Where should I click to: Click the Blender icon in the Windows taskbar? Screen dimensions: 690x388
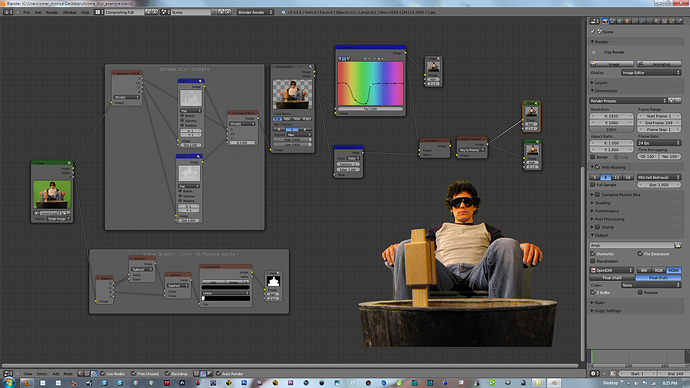[554, 383]
